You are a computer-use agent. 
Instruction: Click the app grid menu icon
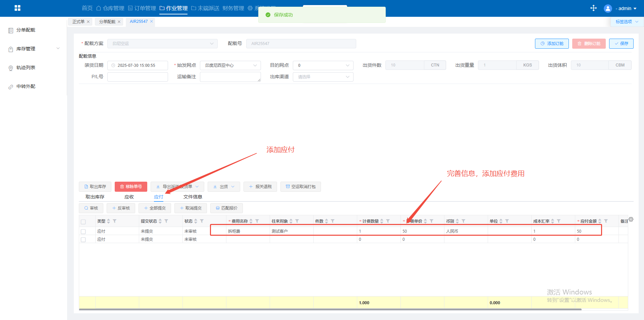(17, 8)
